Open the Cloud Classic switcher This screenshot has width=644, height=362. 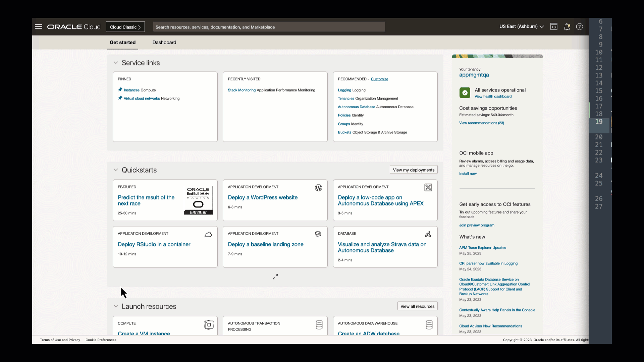pyautogui.click(x=125, y=26)
